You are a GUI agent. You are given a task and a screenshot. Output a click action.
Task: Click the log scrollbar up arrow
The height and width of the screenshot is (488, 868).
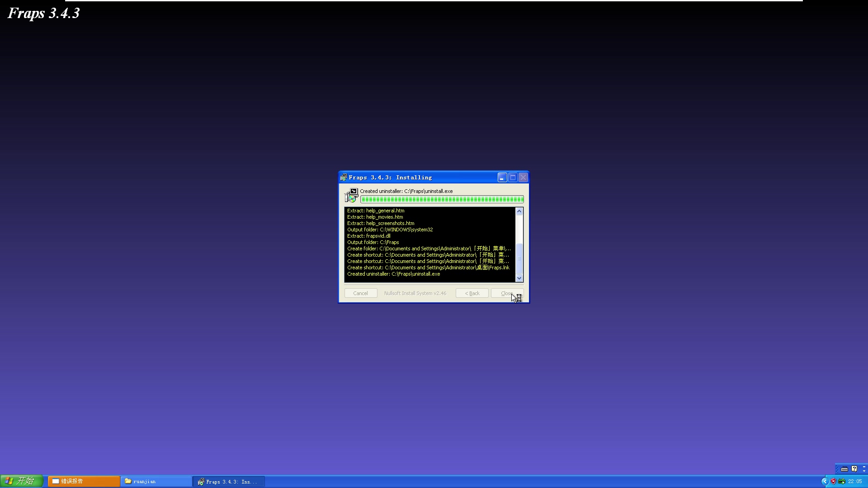coord(519,211)
